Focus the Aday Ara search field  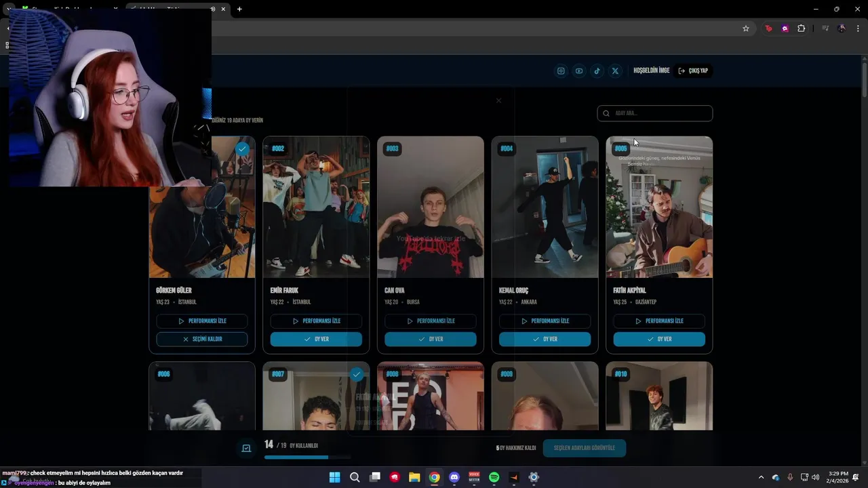click(655, 113)
